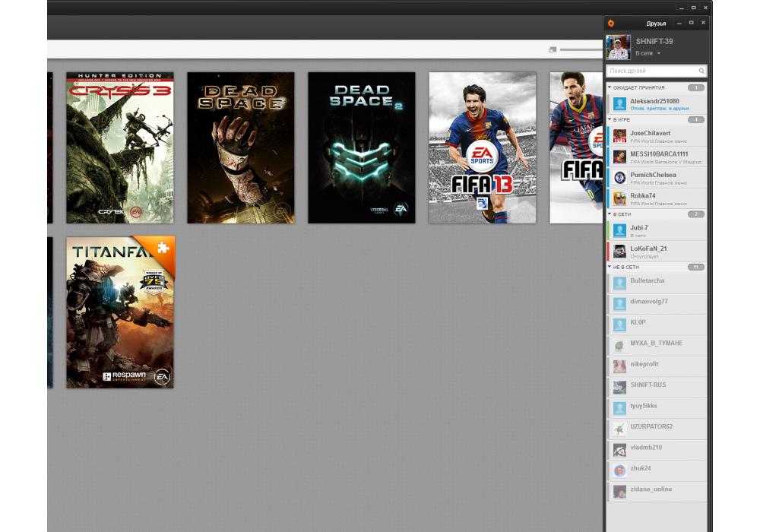
Task: Click 'Отозв. приглаш. в друзья' link
Action: tap(659, 109)
